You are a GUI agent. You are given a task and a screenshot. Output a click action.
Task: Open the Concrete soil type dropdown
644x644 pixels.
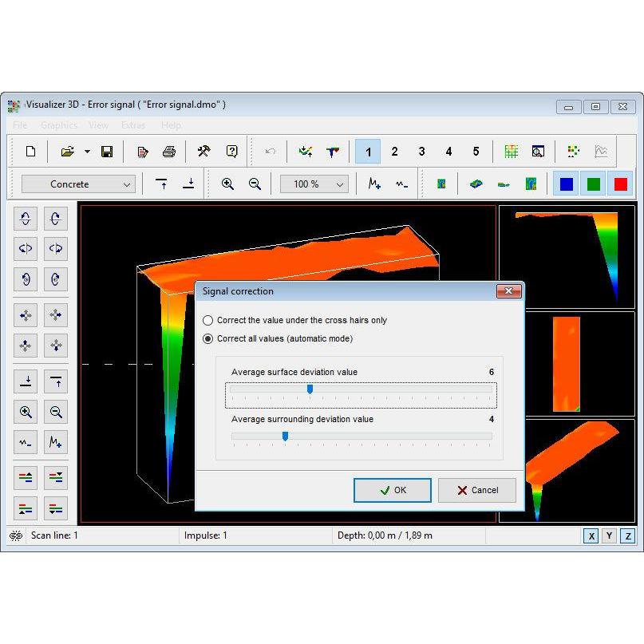click(78, 184)
